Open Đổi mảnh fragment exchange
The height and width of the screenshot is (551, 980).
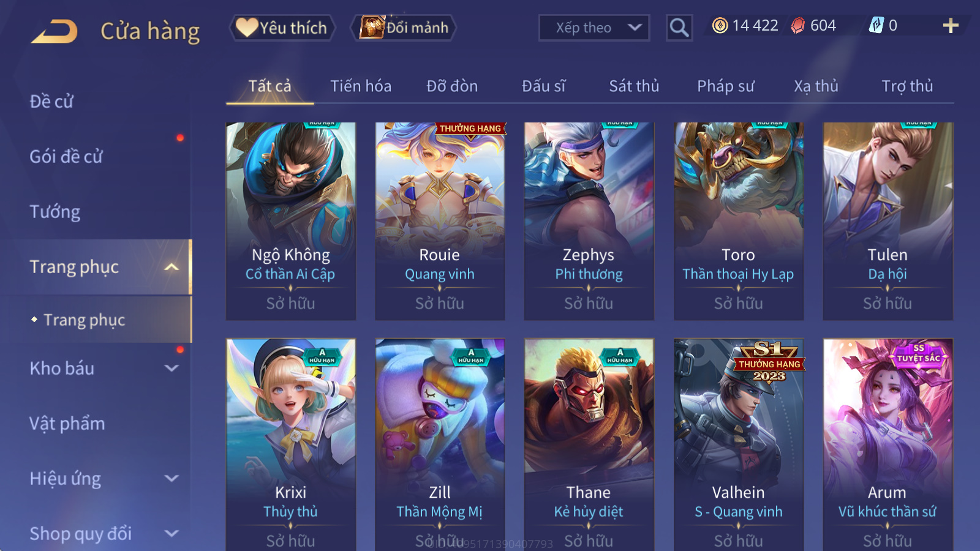click(404, 28)
